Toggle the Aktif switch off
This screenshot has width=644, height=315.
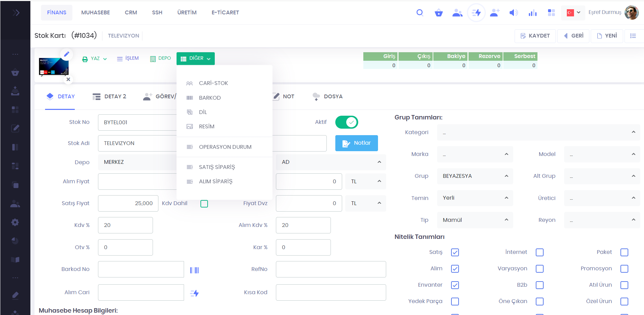tap(346, 122)
